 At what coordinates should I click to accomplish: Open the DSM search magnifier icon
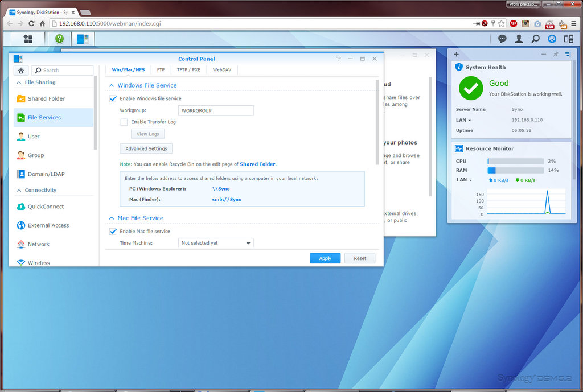(535, 39)
